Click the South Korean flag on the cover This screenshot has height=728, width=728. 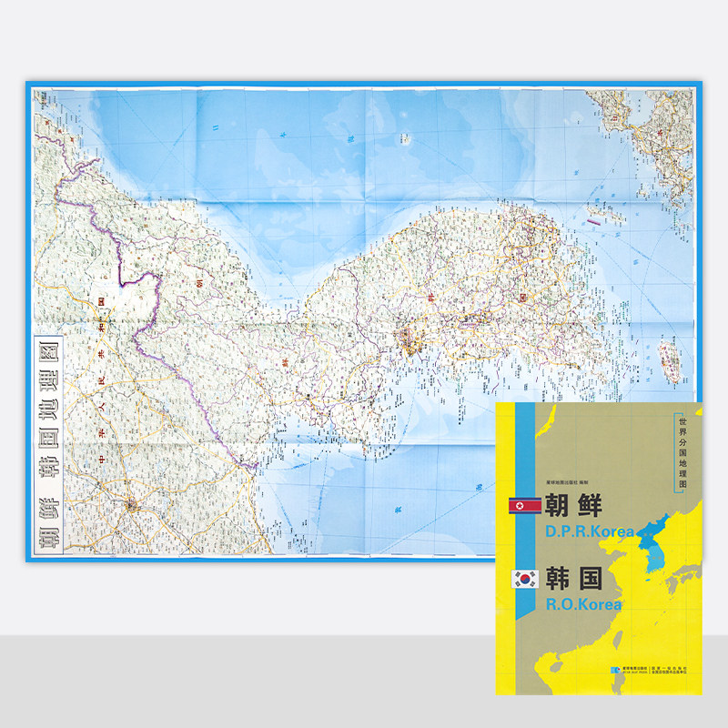pyautogui.click(x=525, y=579)
